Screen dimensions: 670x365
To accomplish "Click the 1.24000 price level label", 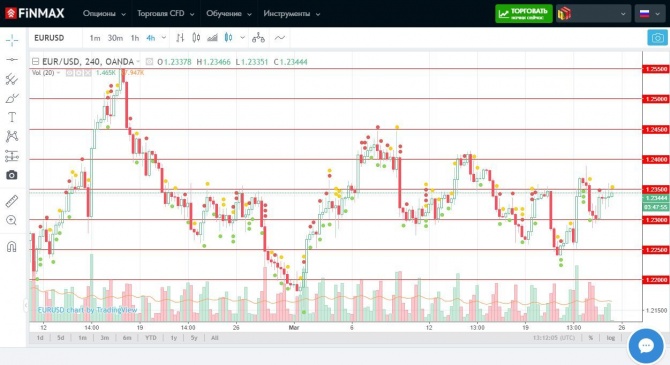I will click(x=655, y=159).
